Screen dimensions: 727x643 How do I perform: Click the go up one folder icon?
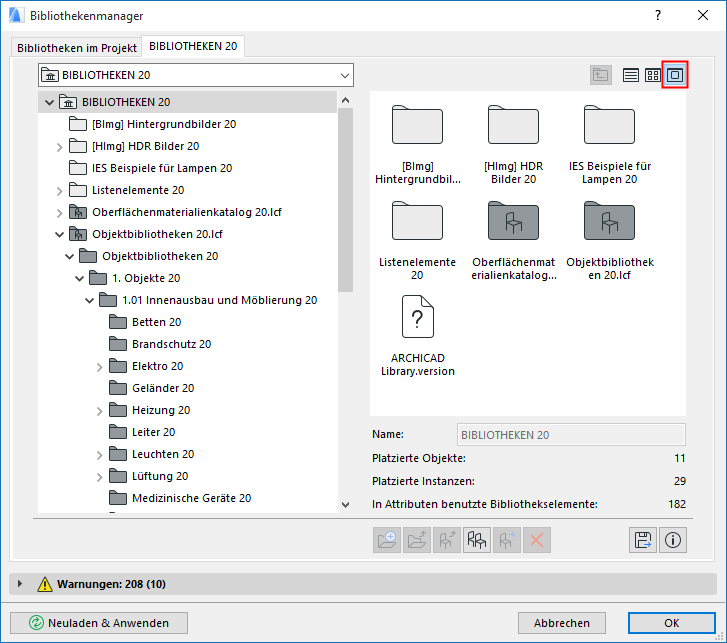[x=600, y=75]
